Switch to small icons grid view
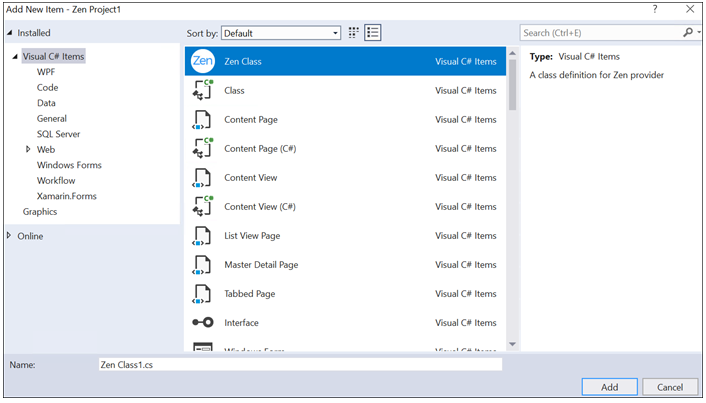 coord(354,32)
